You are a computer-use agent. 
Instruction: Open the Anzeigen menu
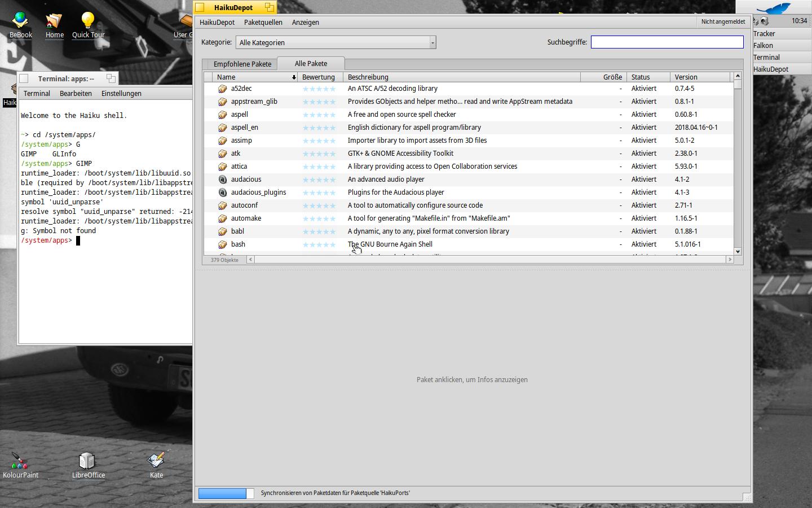306,22
